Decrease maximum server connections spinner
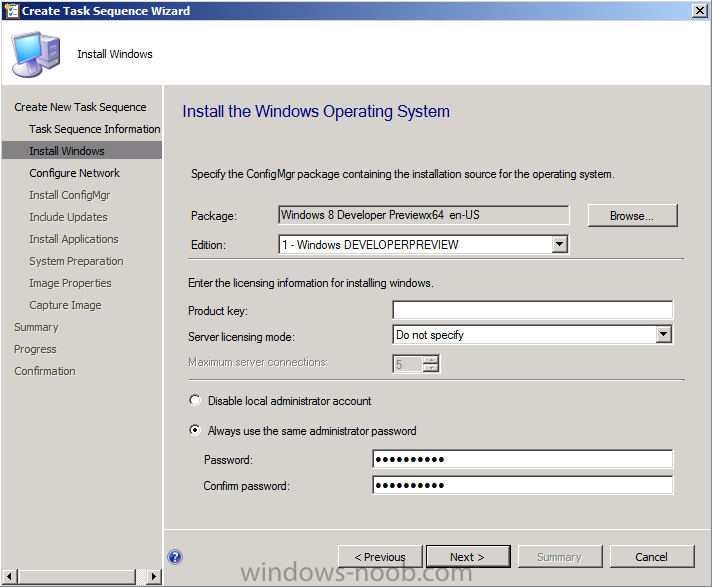This screenshot has height=587, width=712. (x=431, y=368)
